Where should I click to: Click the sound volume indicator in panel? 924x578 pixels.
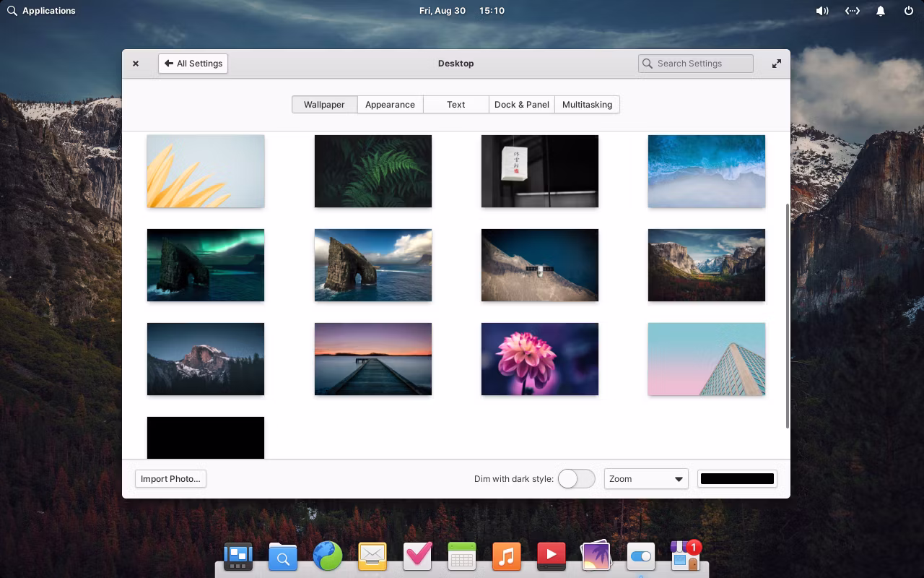[x=821, y=11]
